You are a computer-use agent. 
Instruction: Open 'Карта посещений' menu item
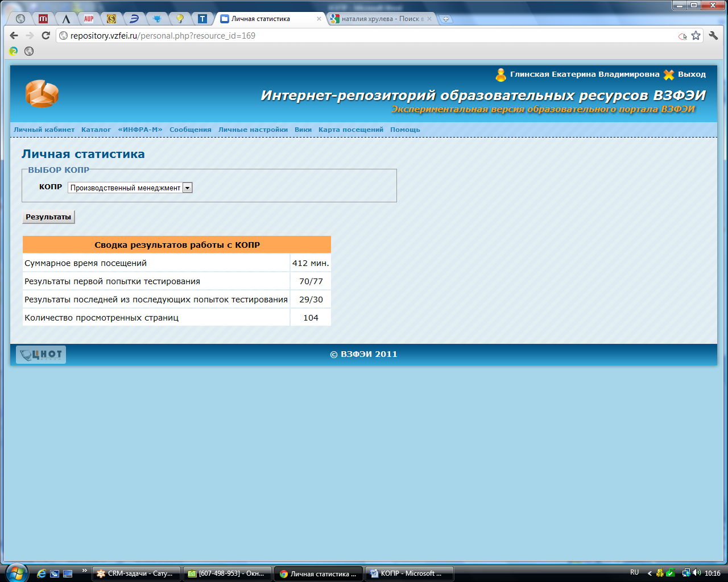[351, 130]
